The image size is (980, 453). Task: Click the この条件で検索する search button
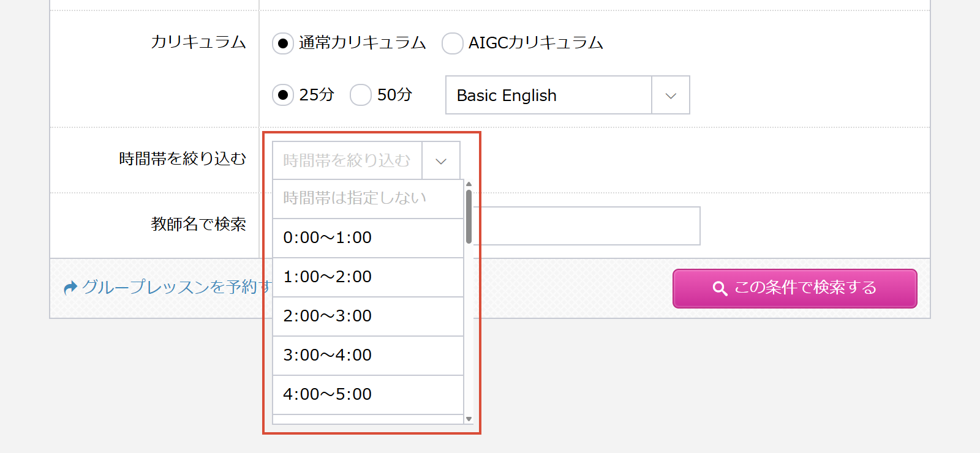tap(795, 288)
